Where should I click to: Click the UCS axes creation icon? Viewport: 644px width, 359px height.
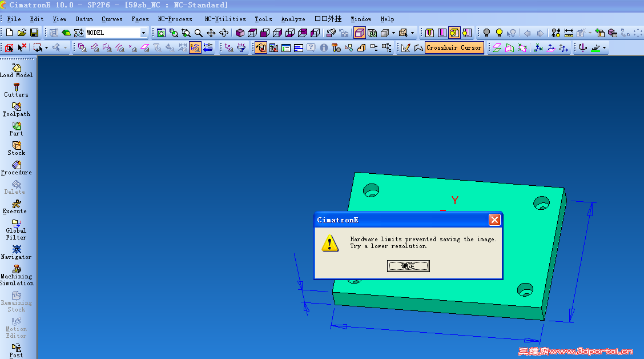coord(538,47)
